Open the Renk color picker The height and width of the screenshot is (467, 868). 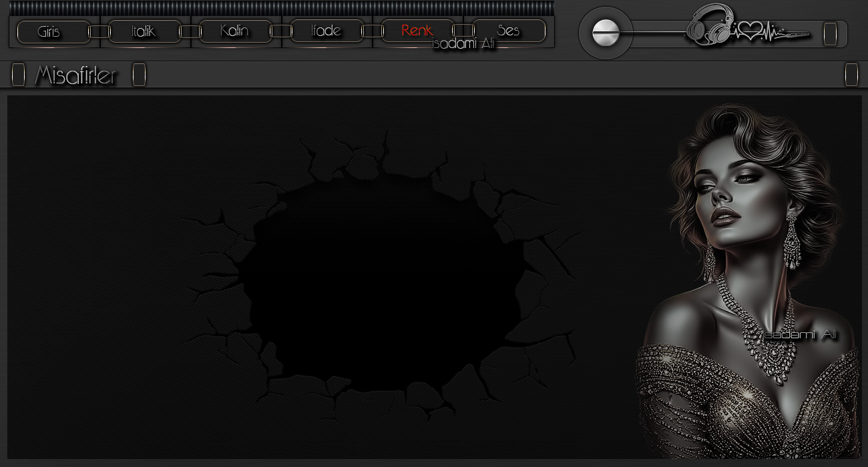click(417, 31)
